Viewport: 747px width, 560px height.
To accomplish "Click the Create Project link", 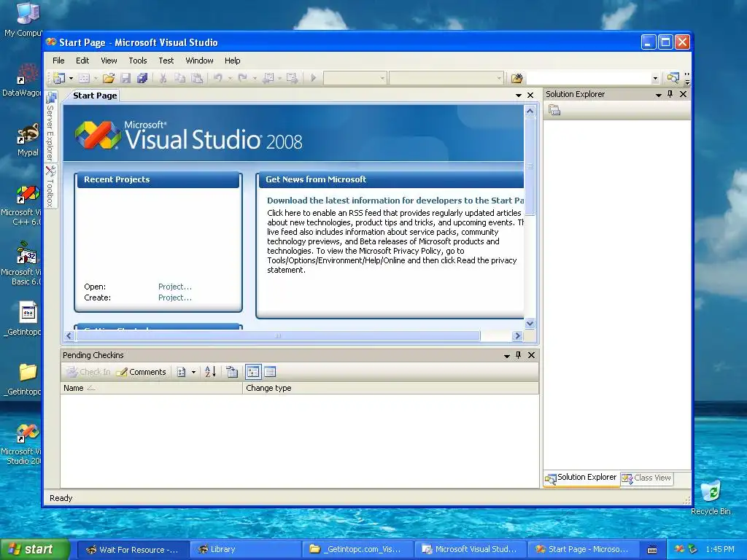I will [175, 297].
